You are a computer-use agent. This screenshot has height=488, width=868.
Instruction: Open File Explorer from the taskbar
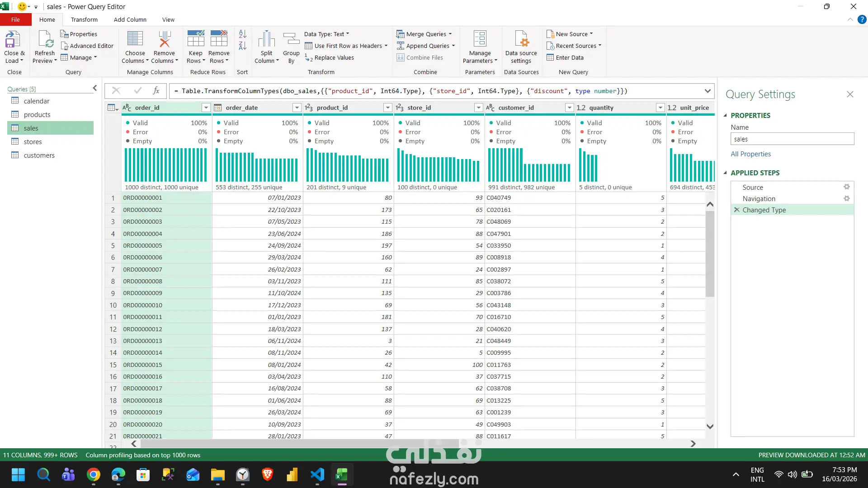217,475
